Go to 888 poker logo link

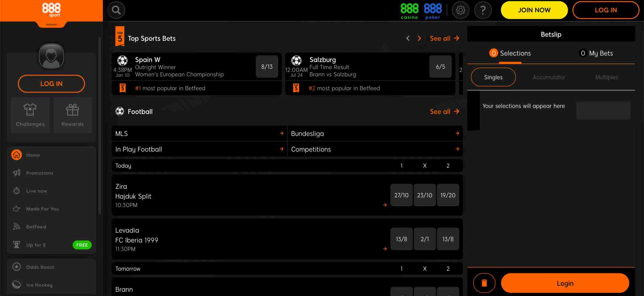click(433, 11)
